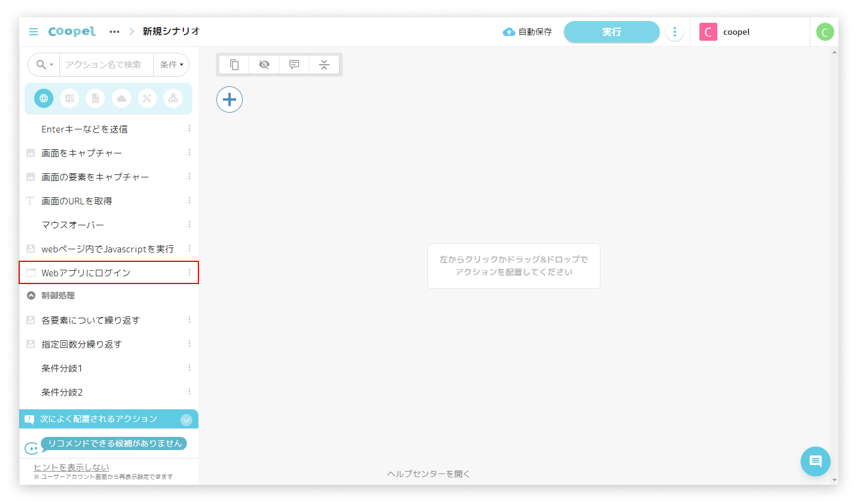857x504 pixels.
Task: Open options dots for 条件分岐1
Action: [189, 367]
